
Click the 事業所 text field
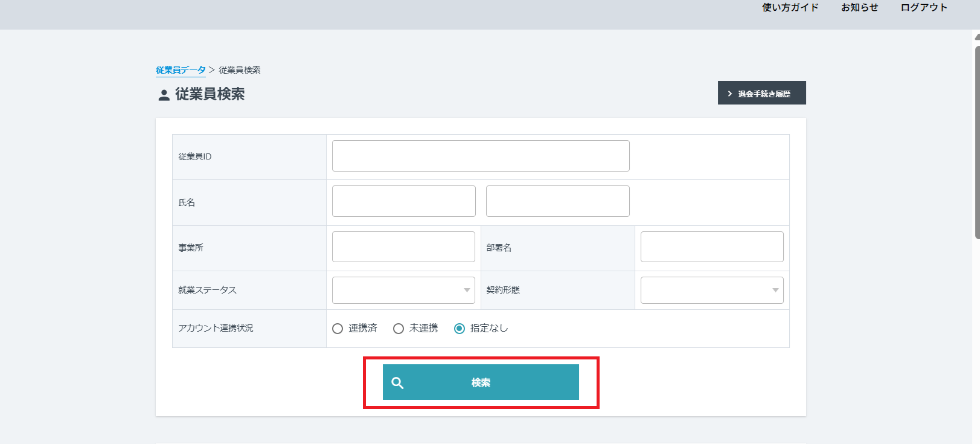click(403, 247)
